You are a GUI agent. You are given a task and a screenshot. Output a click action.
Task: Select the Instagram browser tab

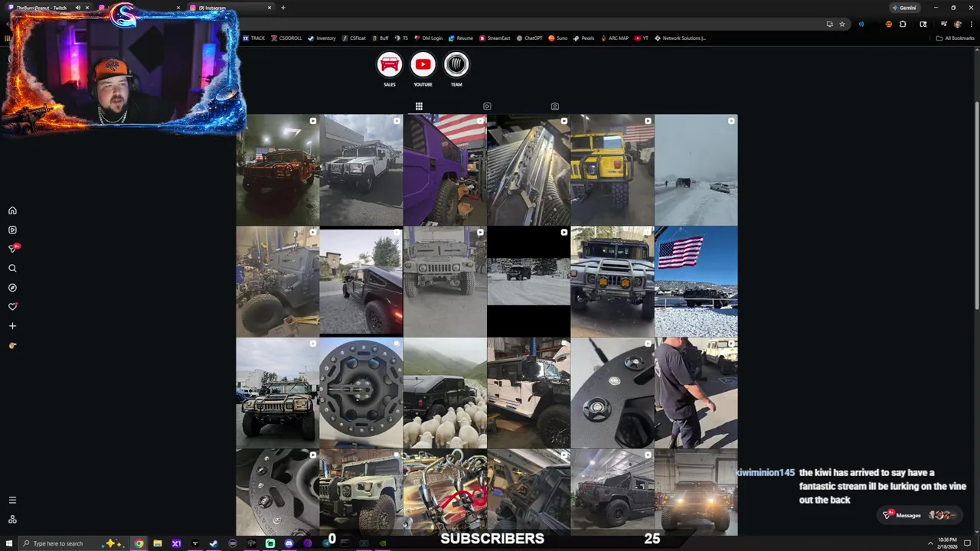230,8
